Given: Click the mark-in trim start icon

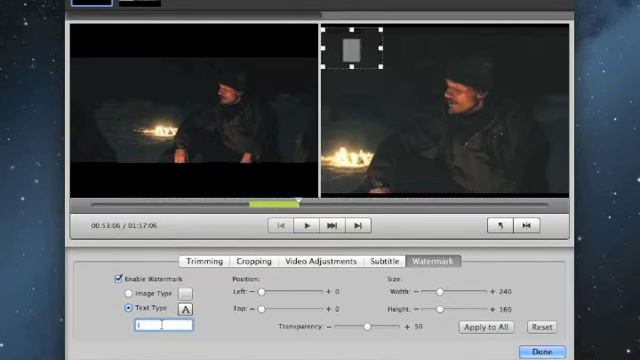Looking at the screenshot, I should coord(500,225).
